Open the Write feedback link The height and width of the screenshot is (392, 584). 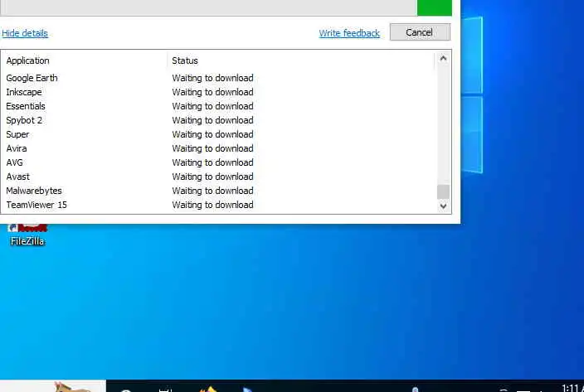tap(349, 33)
